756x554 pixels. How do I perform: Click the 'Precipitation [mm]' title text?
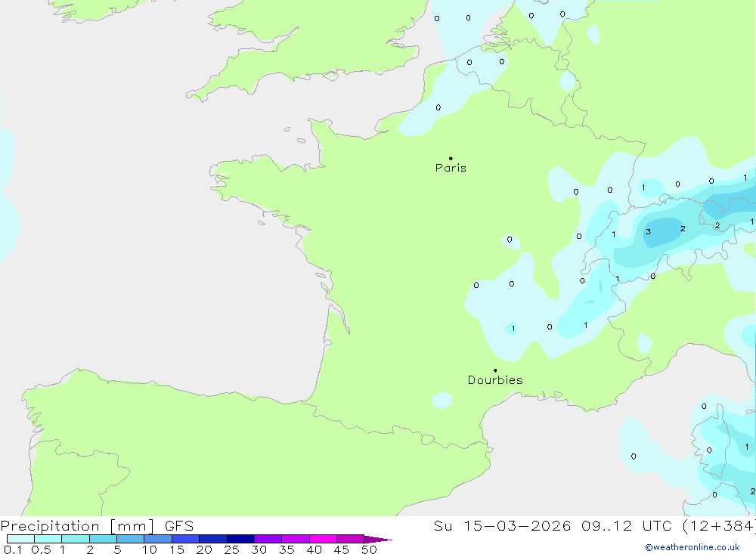tap(77, 526)
